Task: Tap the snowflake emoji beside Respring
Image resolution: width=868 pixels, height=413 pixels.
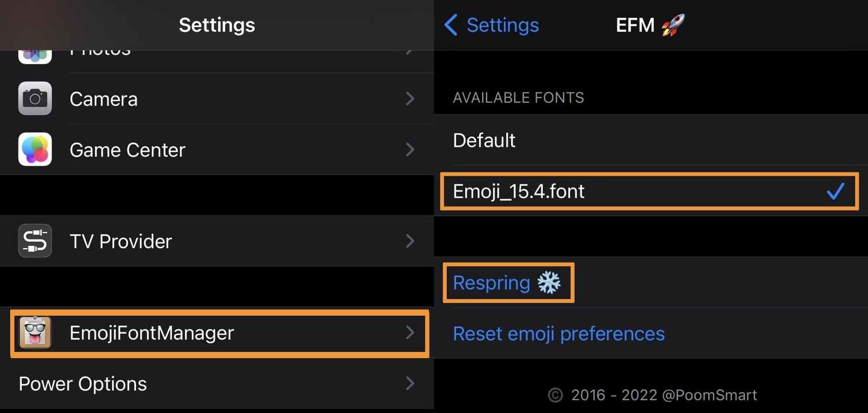Action: 549,283
